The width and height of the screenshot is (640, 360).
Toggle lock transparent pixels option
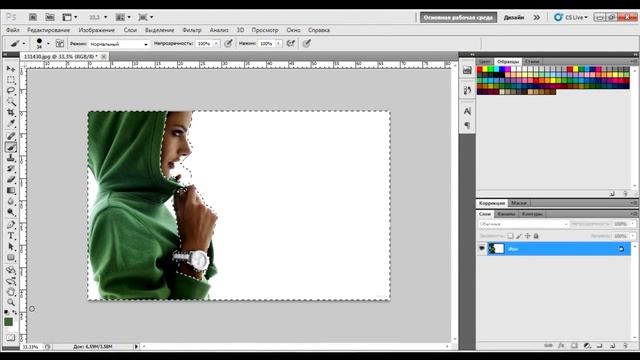[510, 236]
